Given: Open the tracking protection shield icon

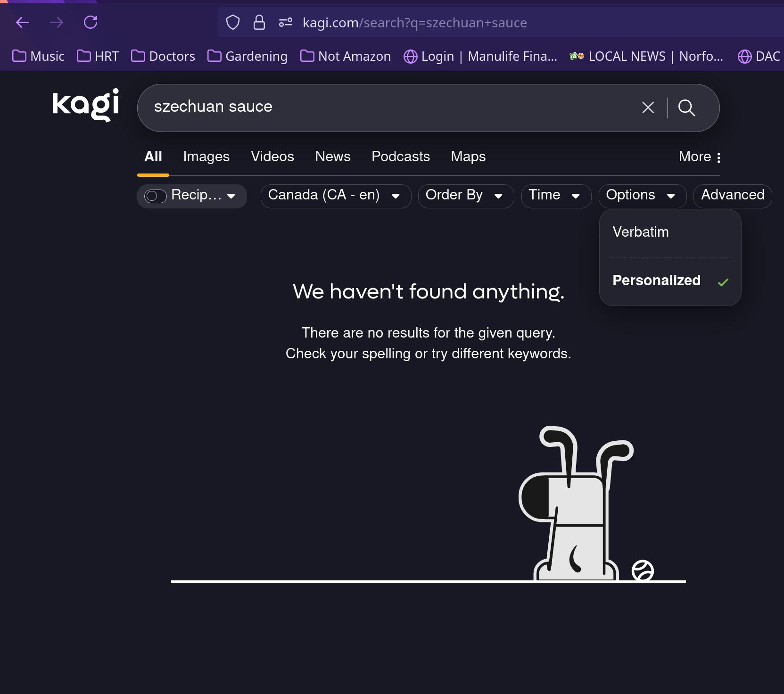Looking at the screenshot, I should tap(233, 22).
